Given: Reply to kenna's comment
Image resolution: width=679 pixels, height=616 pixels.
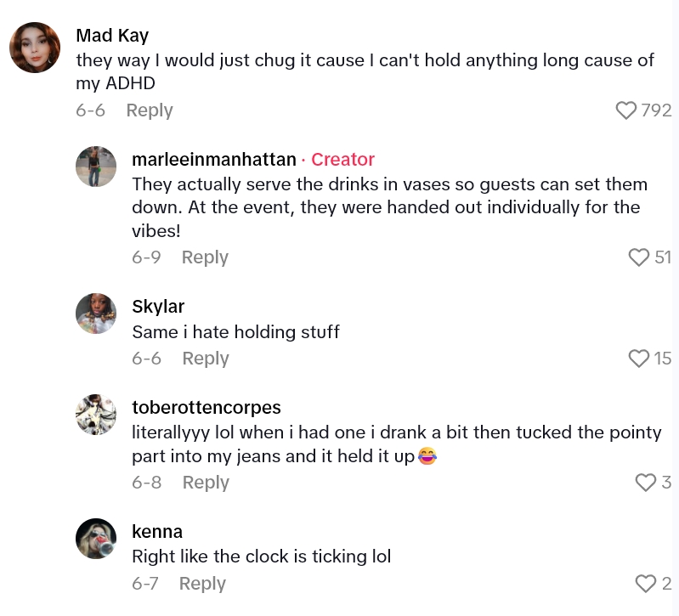Looking at the screenshot, I should pyautogui.click(x=202, y=584).
